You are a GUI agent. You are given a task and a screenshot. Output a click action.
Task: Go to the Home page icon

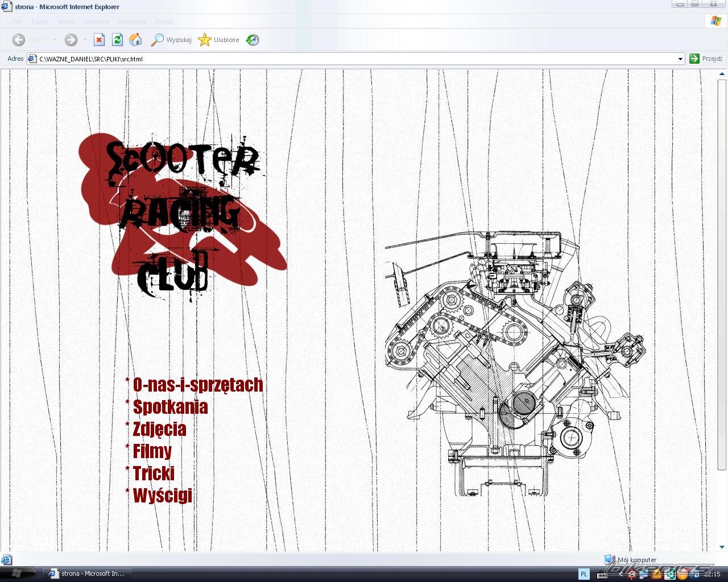[135, 40]
